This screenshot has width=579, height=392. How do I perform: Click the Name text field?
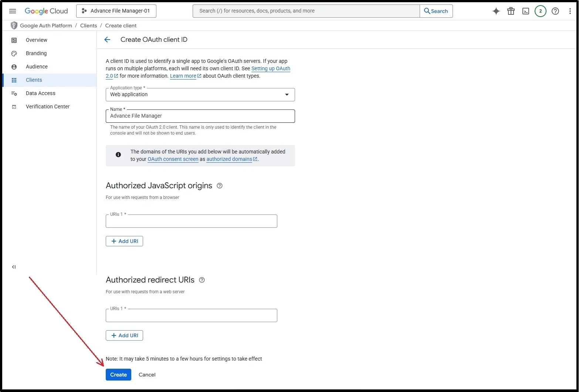200,116
